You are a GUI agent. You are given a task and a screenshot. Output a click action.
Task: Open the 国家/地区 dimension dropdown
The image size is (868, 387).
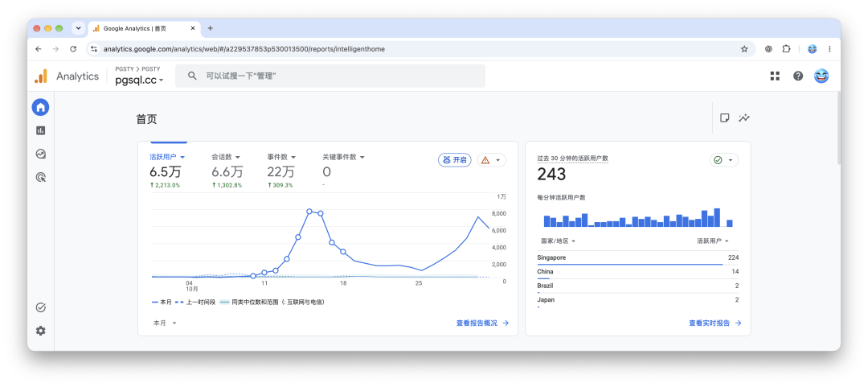click(x=558, y=241)
